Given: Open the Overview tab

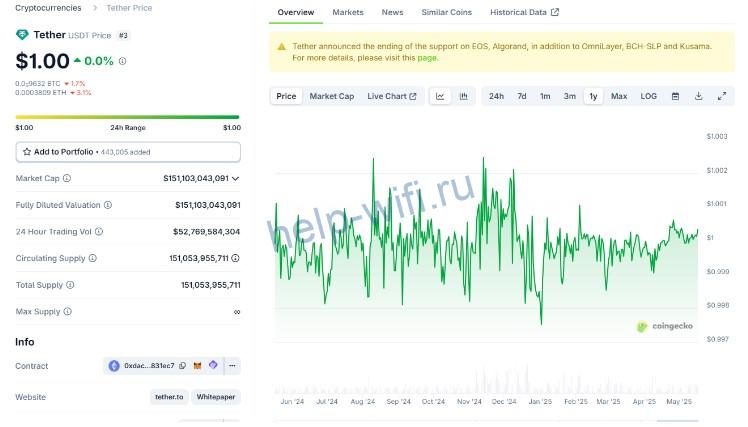Looking at the screenshot, I should (x=296, y=12).
